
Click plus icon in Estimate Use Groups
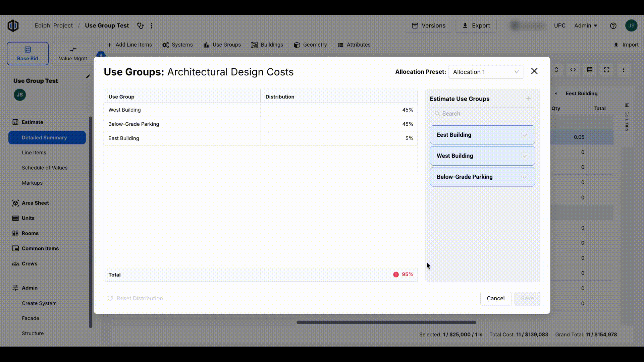pyautogui.click(x=528, y=99)
